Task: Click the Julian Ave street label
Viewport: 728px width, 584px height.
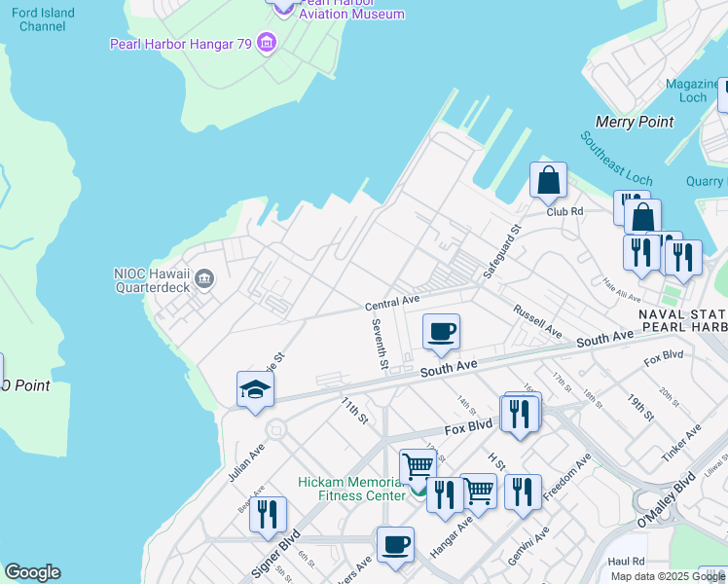Action: pyautogui.click(x=246, y=463)
